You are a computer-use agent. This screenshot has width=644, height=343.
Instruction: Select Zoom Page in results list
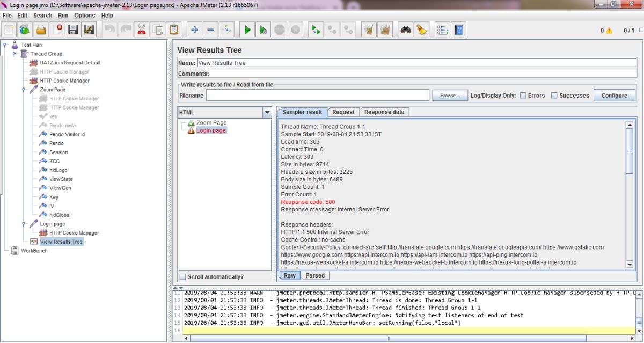pos(211,123)
